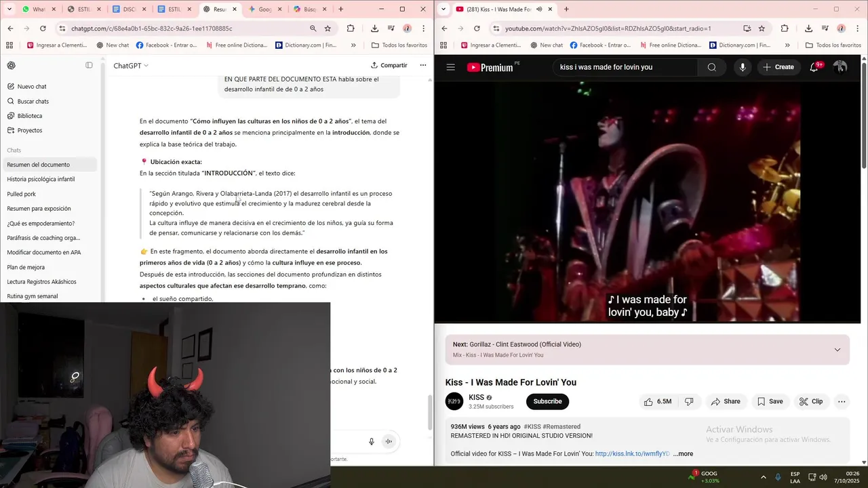This screenshot has width=868, height=488.
Task: Open 'Facebook - Entrar' bookmark in left browser
Action: click(x=167, y=45)
